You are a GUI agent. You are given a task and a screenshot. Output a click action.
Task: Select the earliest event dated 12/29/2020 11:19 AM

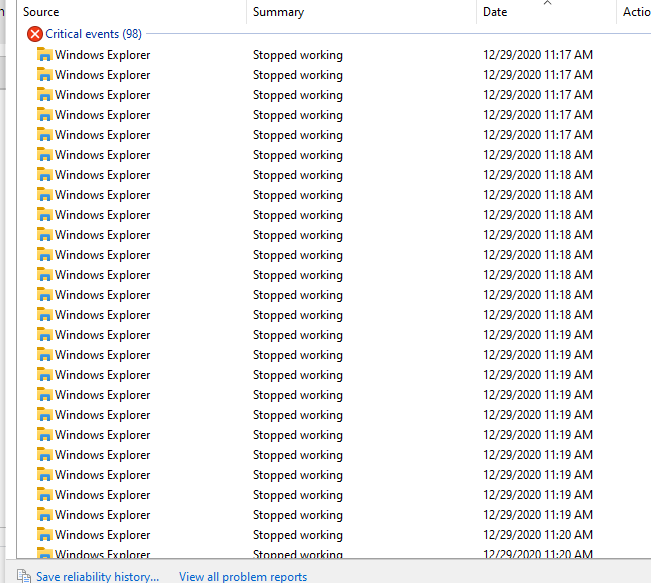point(333,335)
